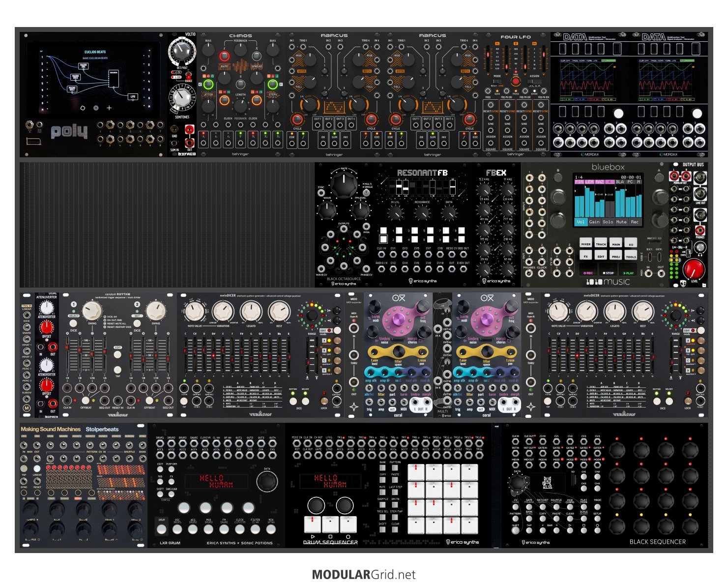Click the red LEVEL knob on Output Bus
This screenshot has height=585, width=728.
pyautogui.click(x=693, y=269)
